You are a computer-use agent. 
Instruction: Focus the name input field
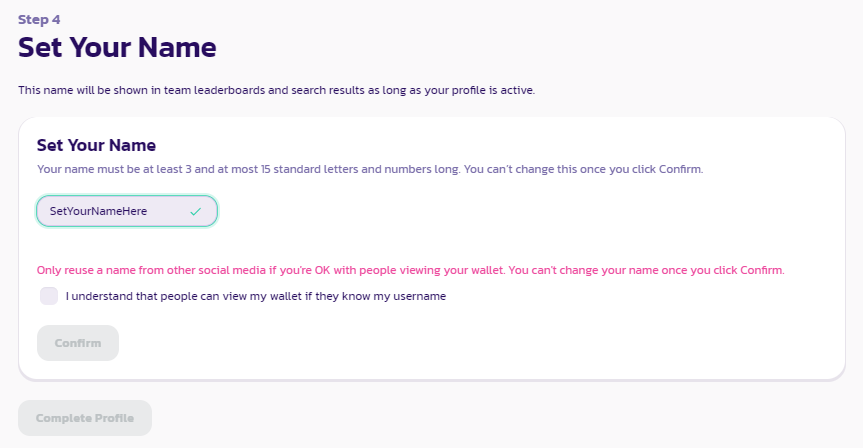coord(127,211)
